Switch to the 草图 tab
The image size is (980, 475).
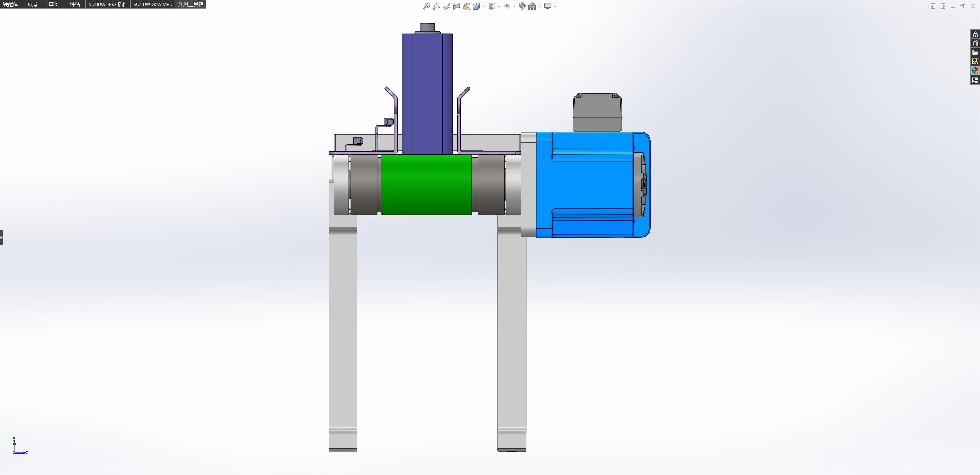point(54,4)
